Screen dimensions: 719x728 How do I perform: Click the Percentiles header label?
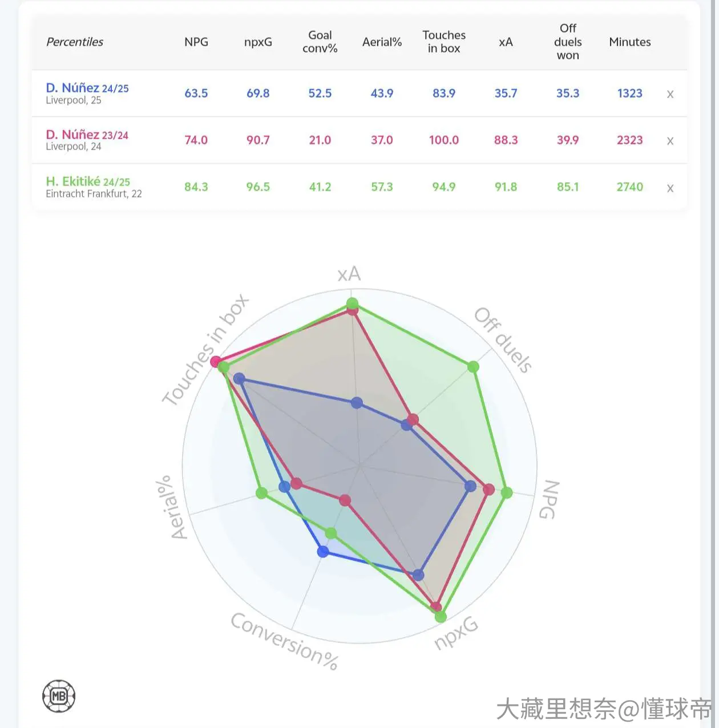pos(75,42)
